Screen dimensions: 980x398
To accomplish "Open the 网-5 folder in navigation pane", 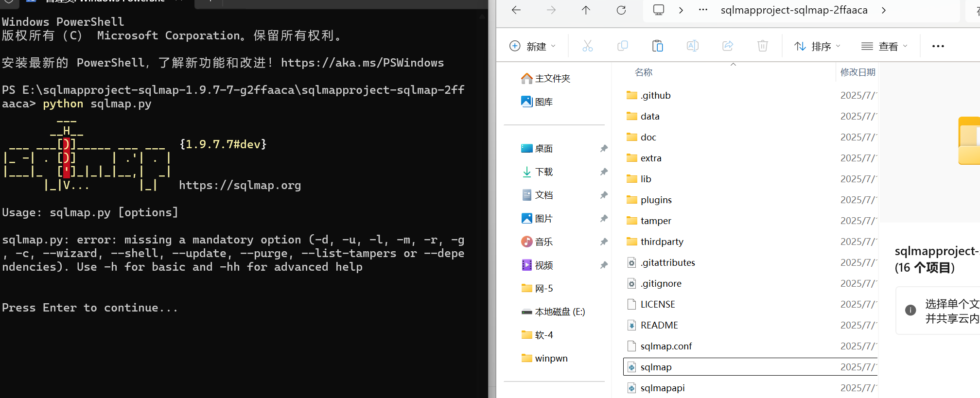I will click(x=537, y=288).
